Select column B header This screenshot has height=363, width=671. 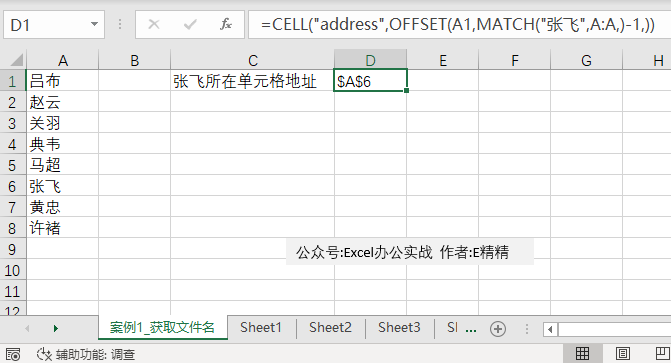[134, 60]
